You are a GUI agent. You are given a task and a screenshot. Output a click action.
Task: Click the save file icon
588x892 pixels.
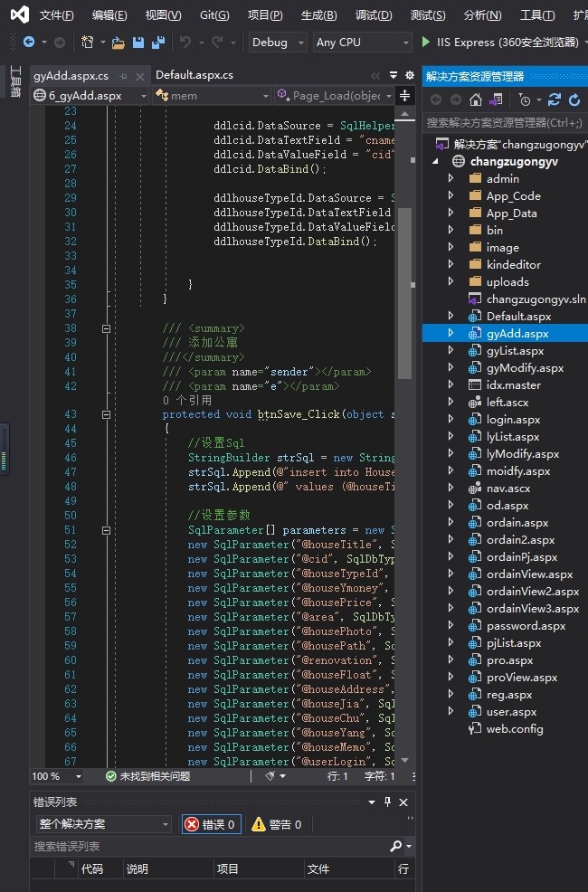pos(138,43)
